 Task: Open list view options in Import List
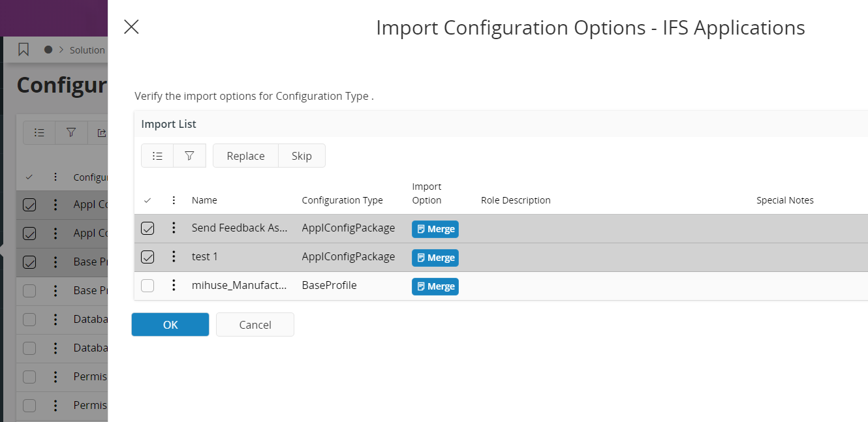[x=157, y=156]
